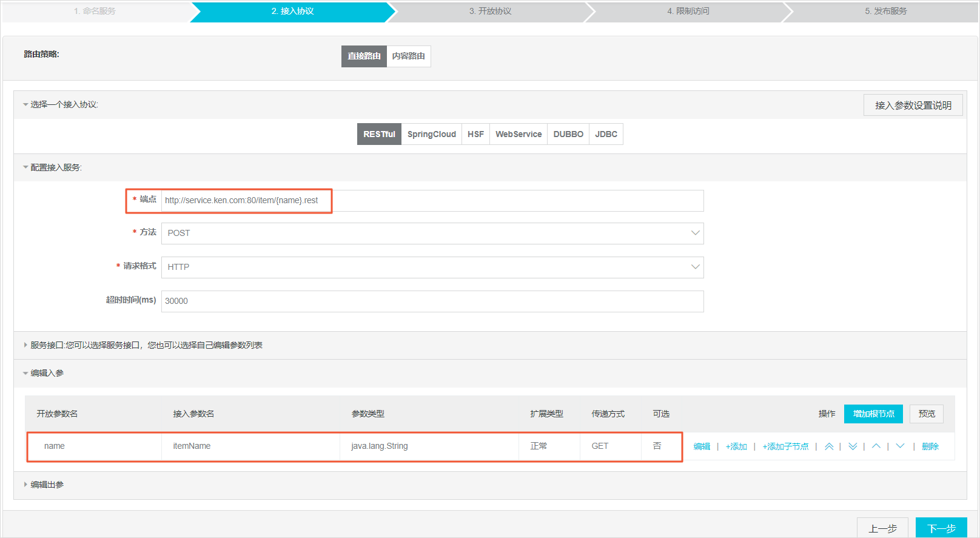Select the GET transfer method cell
980x538 pixels.
610,446
